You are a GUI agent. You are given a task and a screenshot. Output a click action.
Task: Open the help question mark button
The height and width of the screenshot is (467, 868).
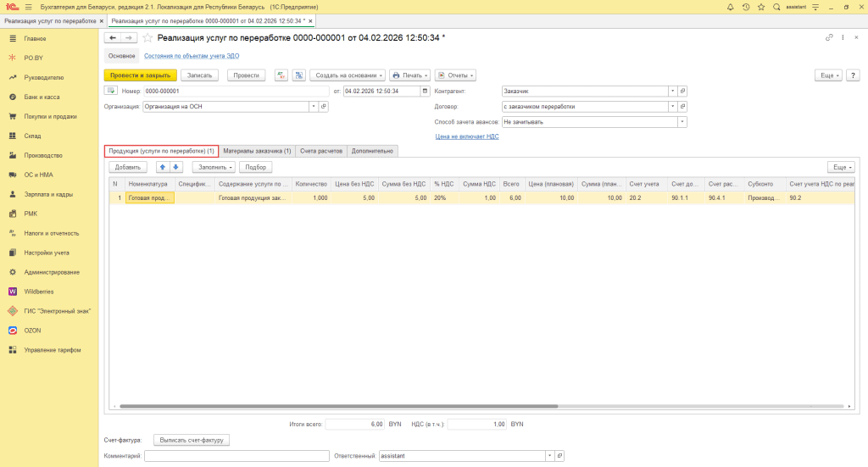[853, 75]
